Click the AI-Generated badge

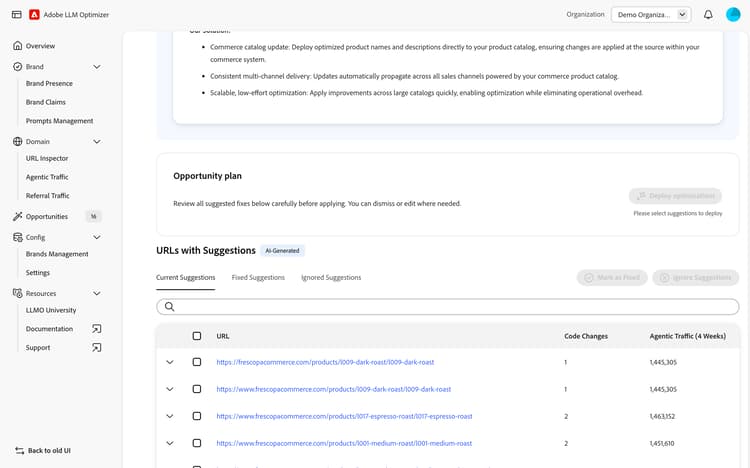click(x=282, y=250)
